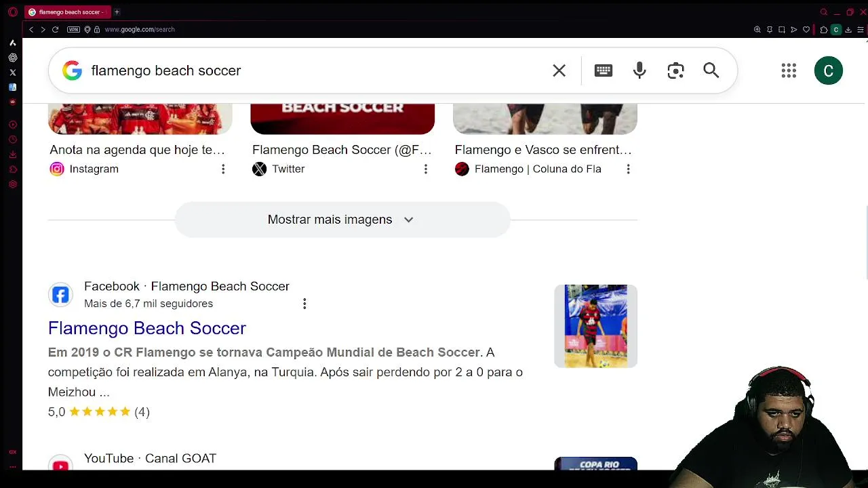Screen dimensions: 868x488
Task: Open the Instagram image thumbnail
Action: click(140, 119)
